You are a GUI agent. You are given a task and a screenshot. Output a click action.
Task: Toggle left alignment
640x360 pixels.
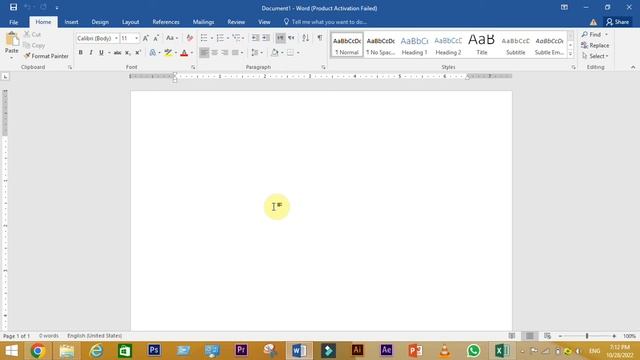click(x=204, y=53)
